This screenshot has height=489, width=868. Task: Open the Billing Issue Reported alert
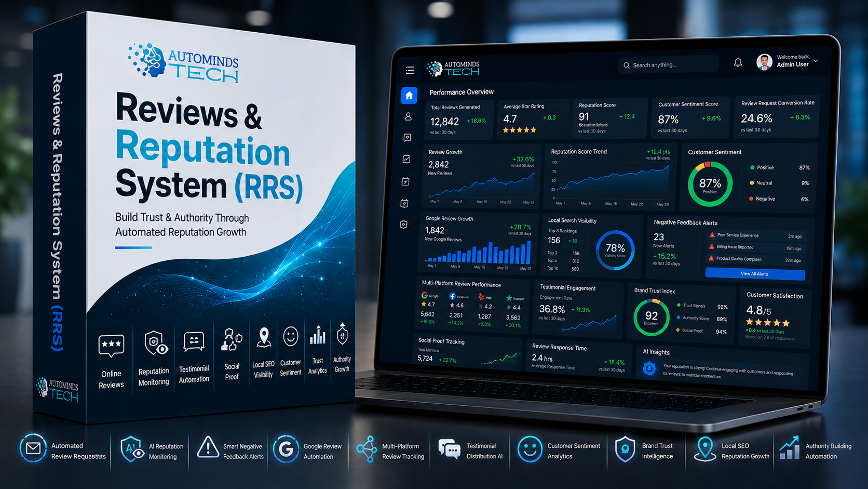pos(755,248)
